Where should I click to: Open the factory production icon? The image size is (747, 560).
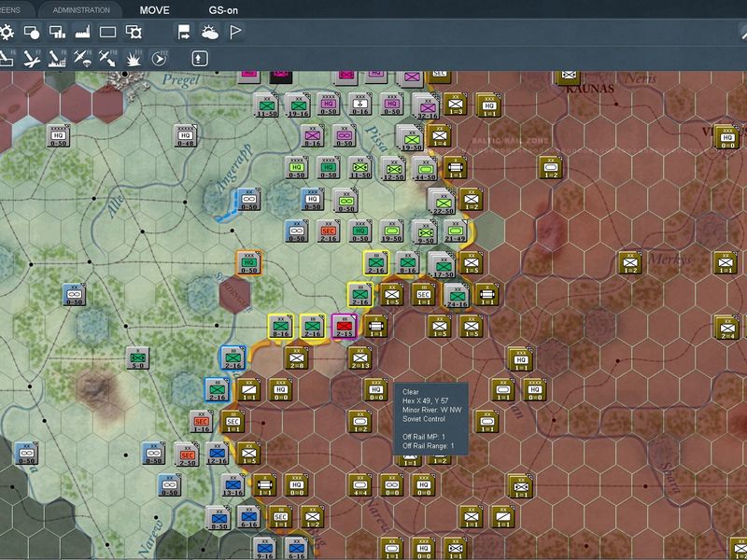(x=82, y=32)
